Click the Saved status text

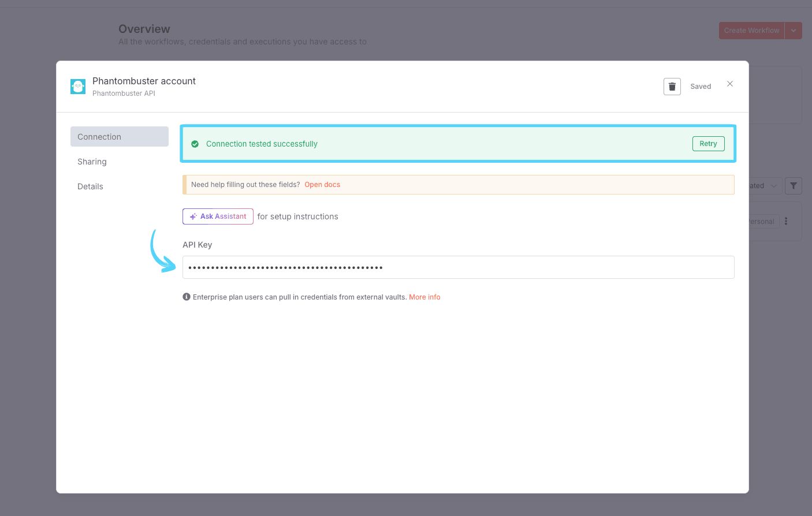pos(701,87)
